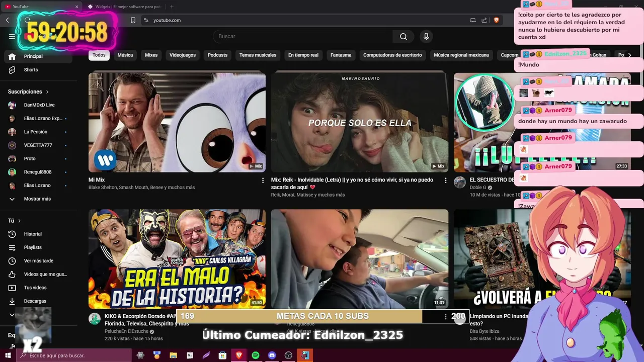Click Windows taskbar search box

[73, 355]
